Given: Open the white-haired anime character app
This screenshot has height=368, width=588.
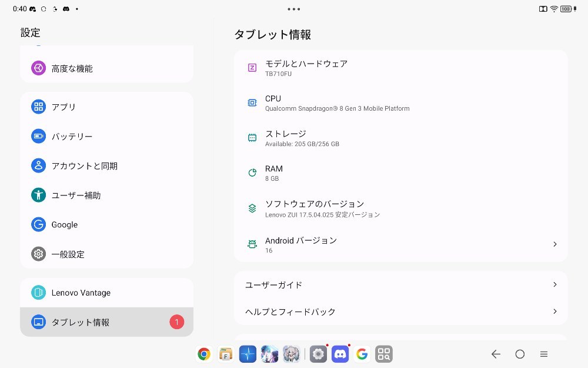Looking at the screenshot, I should pyautogui.click(x=291, y=354).
